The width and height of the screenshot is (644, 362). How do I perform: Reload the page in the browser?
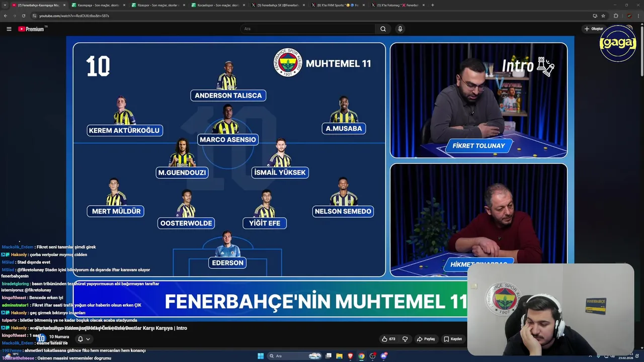[x=23, y=16]
